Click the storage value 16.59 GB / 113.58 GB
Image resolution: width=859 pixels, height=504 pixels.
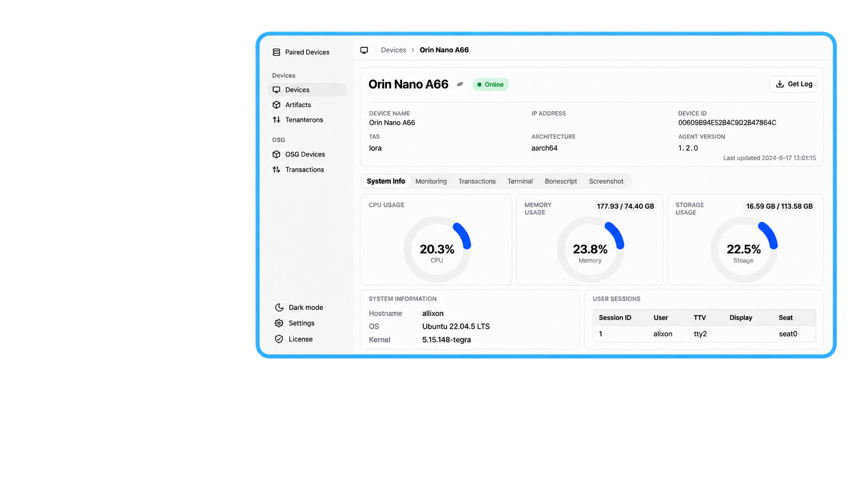click(779, 207)
